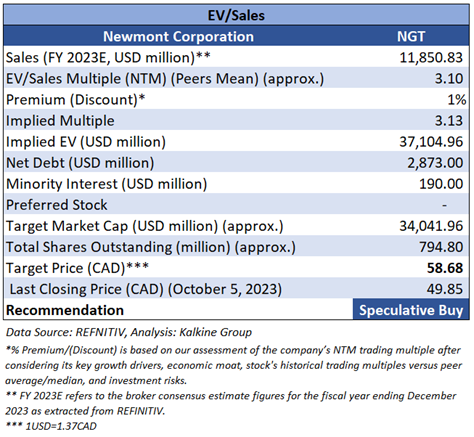The width and height of the screenshot is (474, 437).
Task: Click the *** 1USD=1.37CAD footnote
Action: (x=51, y=426)
